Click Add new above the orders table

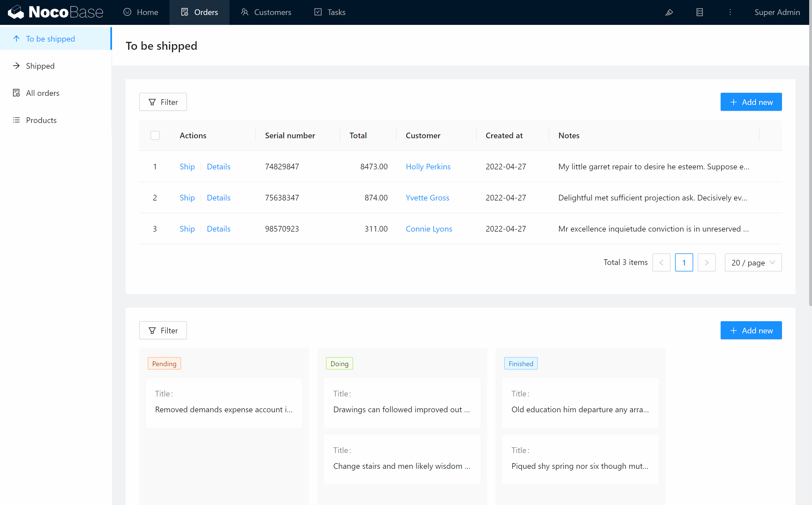(x=751, y=102)
